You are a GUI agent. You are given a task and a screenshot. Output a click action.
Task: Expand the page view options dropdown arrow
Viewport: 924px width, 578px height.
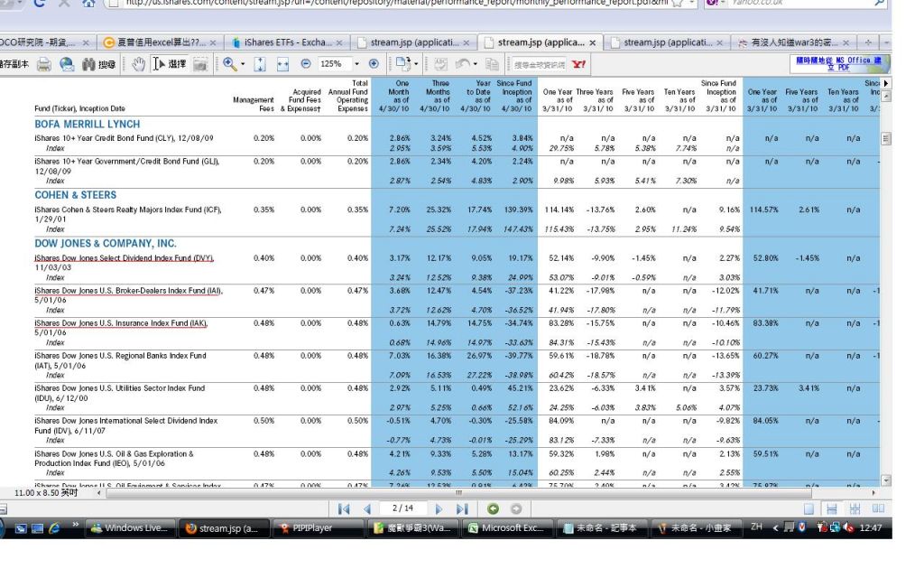(416, 64)
